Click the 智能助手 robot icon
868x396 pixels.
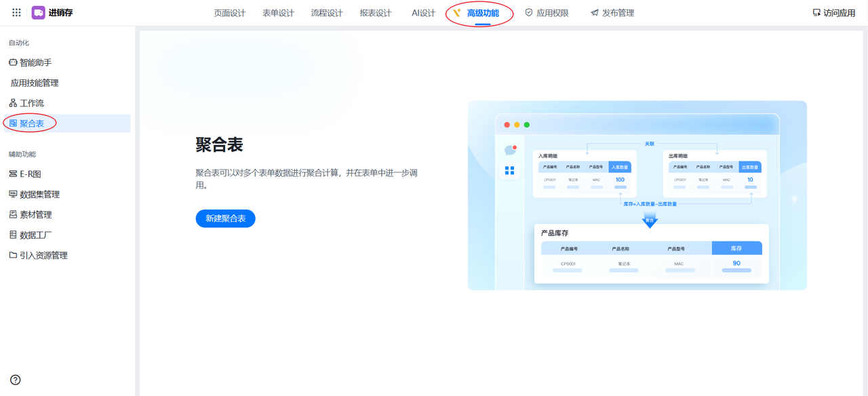[13, 62]
